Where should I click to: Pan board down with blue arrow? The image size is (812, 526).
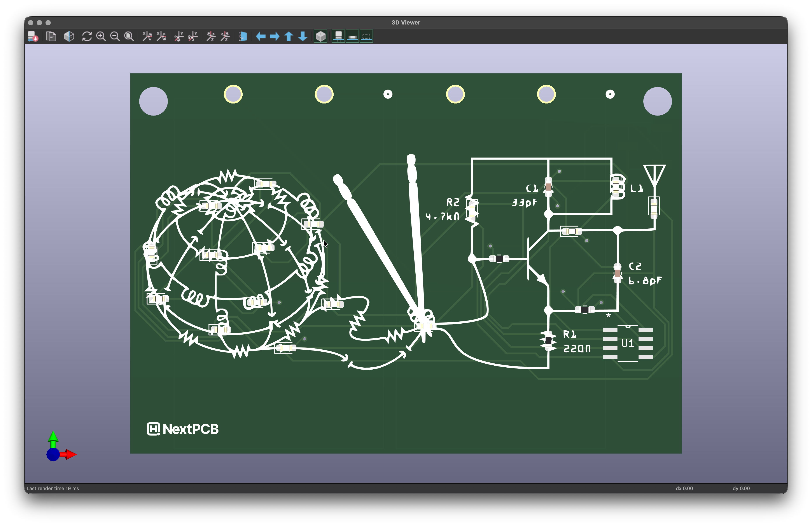point(303,36)
